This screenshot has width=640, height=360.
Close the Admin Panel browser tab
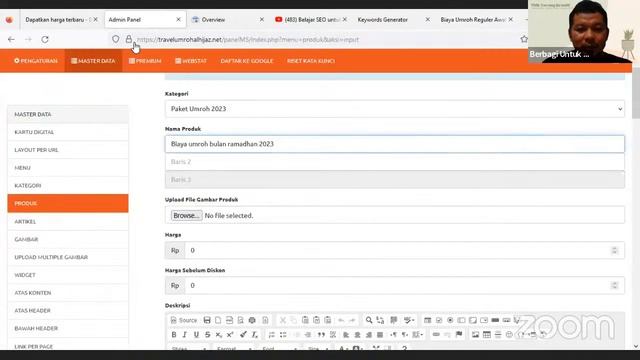pyautogui.click(x=178, y=20)
